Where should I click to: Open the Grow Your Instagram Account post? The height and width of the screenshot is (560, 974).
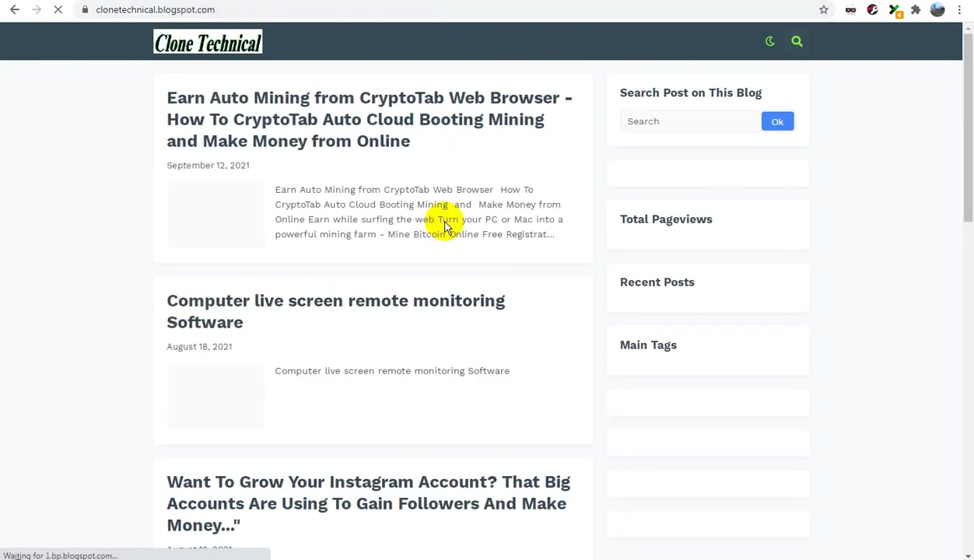click(368, 503)
